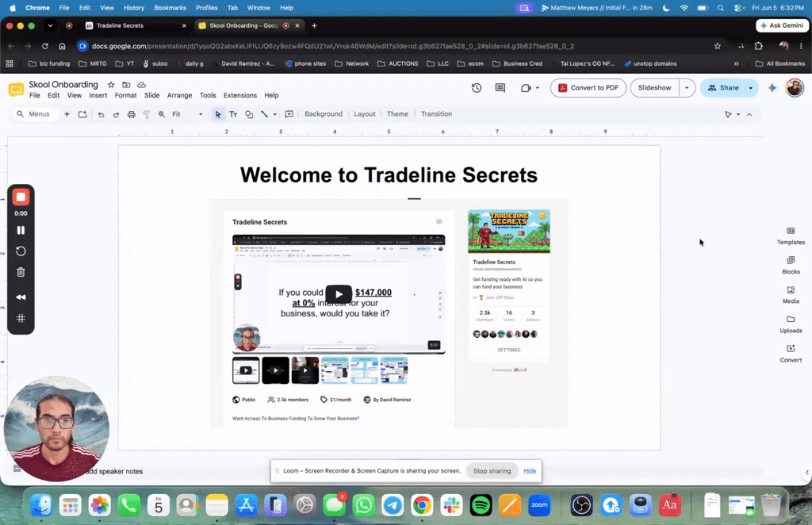Click the Loom rewind icon

21,297
